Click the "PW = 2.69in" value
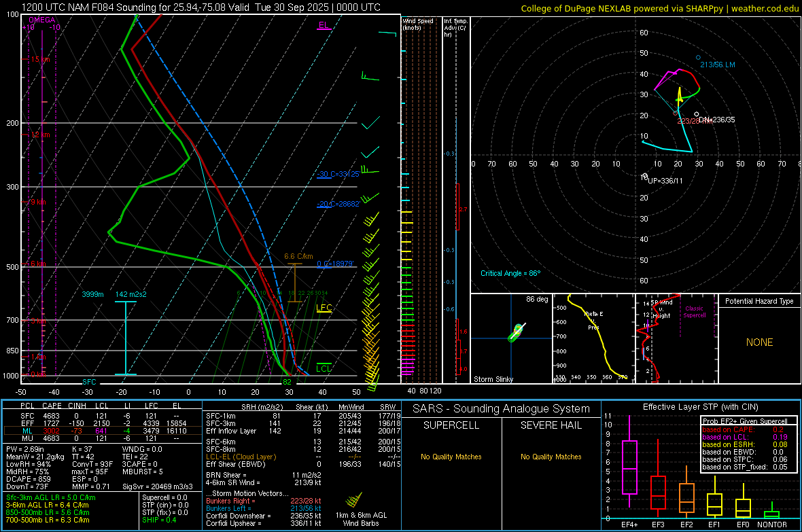Image resolution: width=802 pixels, height=532 pixels. (x=26, y=449)
